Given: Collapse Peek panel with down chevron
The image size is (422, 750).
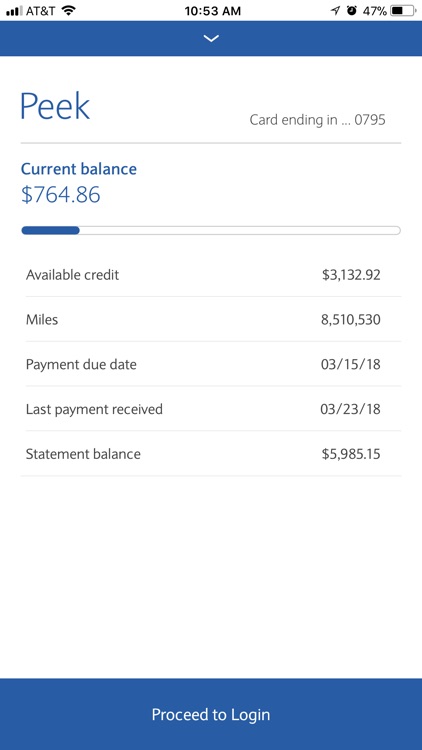Looking at the screenshot, I should pyautogui.click(x=211, y=39).
